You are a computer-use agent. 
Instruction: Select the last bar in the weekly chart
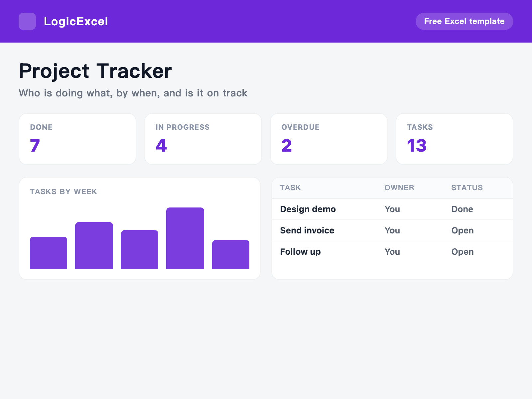point(231,254)
